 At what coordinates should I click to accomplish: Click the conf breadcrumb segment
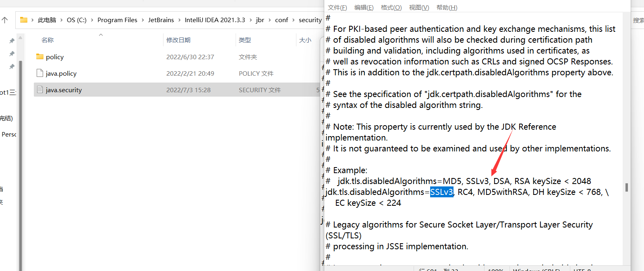point(282,20)
